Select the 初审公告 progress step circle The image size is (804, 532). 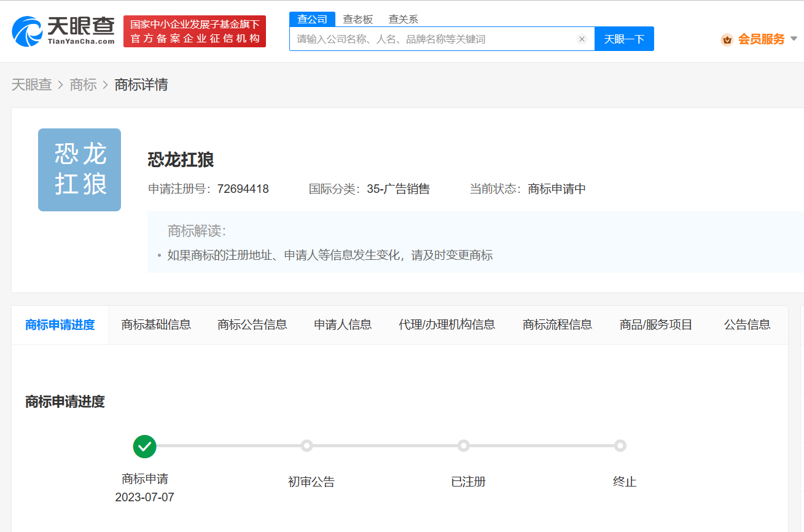point(307,445)
